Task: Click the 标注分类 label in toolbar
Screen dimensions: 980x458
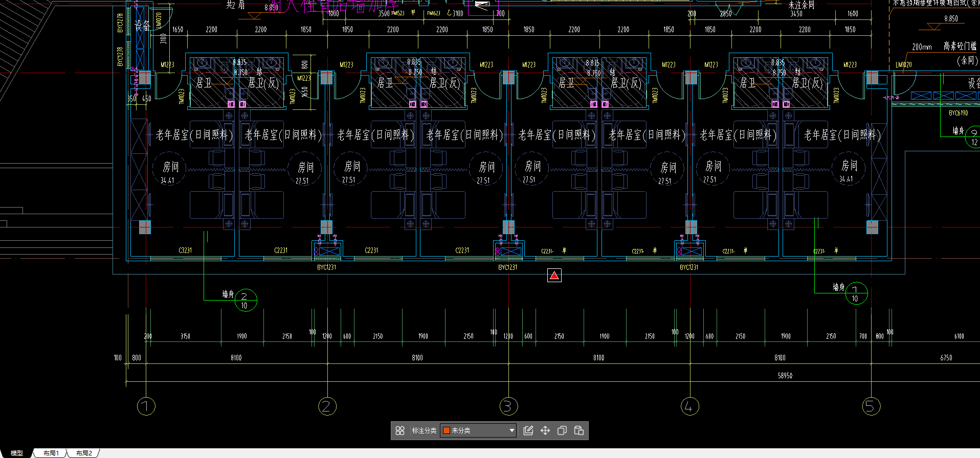Action: coord(424,430)
